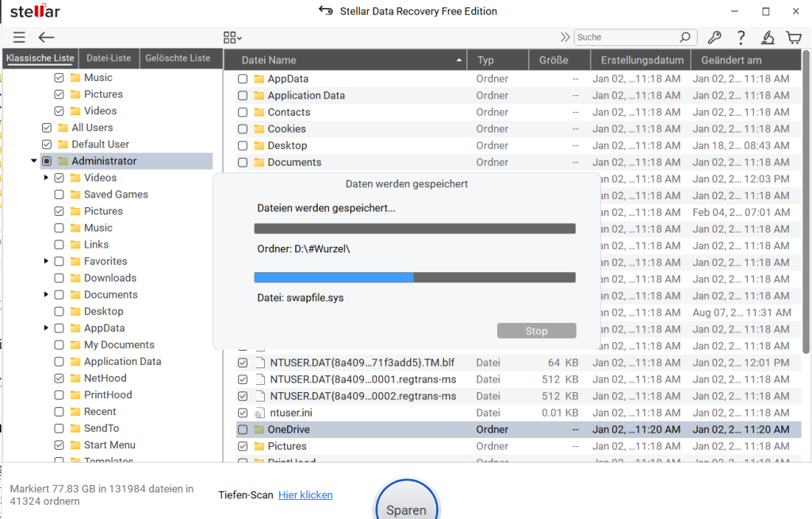
Task: Collapse the Administrator tree node
Action: (34, 161)
